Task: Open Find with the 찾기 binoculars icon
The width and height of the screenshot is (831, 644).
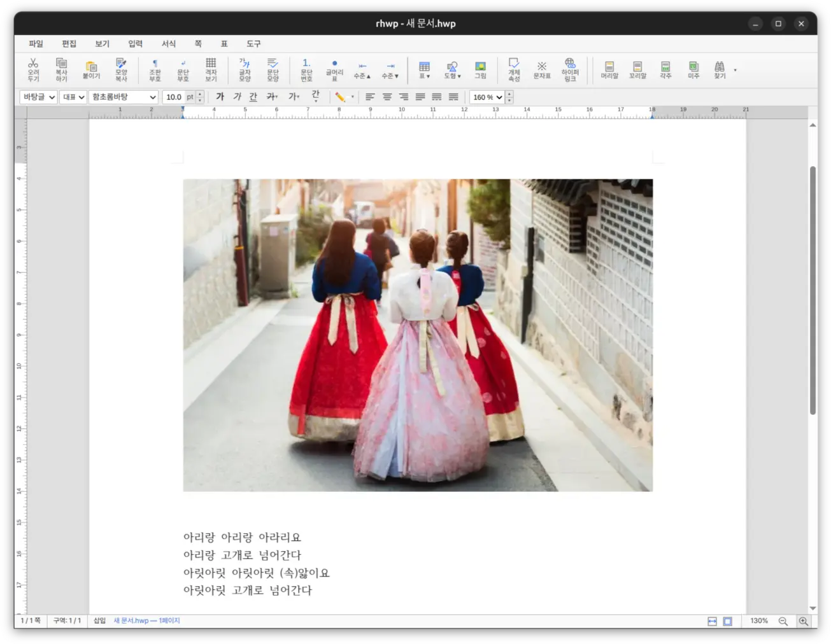Action: (x=720, y=70)
